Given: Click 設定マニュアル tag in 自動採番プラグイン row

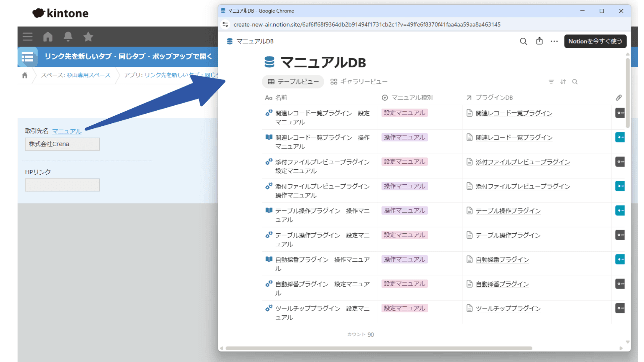Looking at the screenshot, I should click(x=405, y=284).
